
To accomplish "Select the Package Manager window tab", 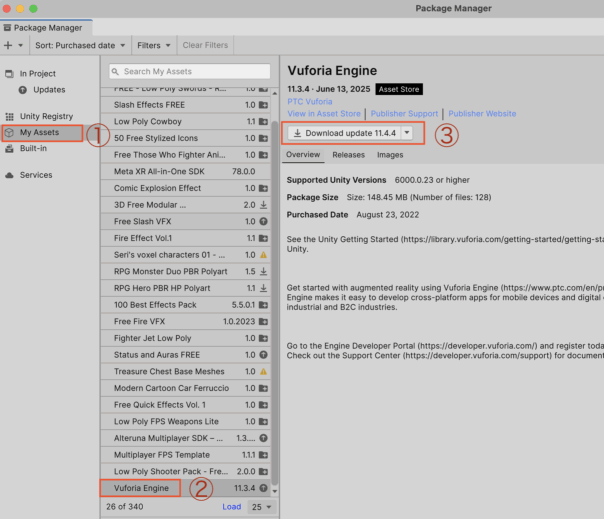I will [x=46, y=28].
